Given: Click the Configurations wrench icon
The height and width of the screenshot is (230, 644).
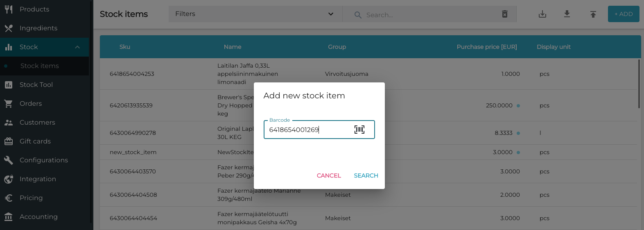Looking at the screenshot, I should pos(9,160).
